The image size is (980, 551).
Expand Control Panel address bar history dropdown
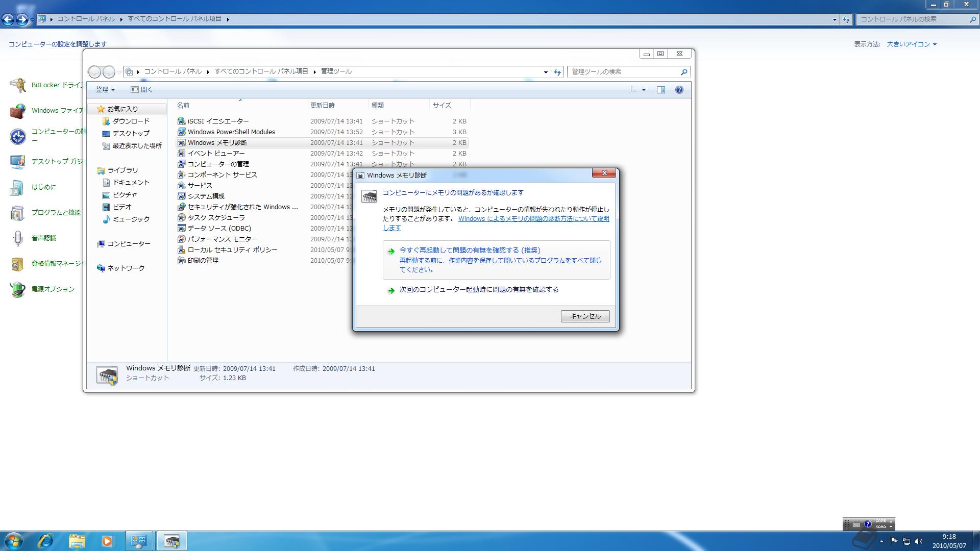click(835, 19)
